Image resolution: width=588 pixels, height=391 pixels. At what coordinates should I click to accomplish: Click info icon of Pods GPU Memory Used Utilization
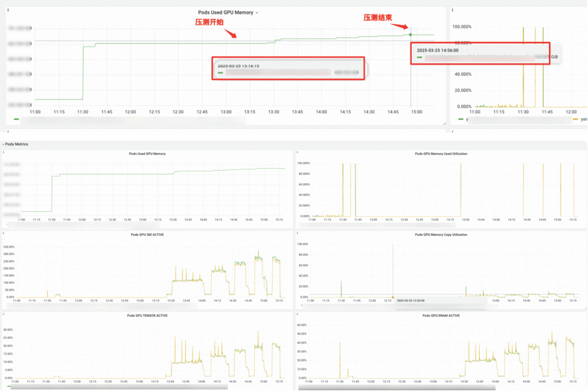click(298, 152)
